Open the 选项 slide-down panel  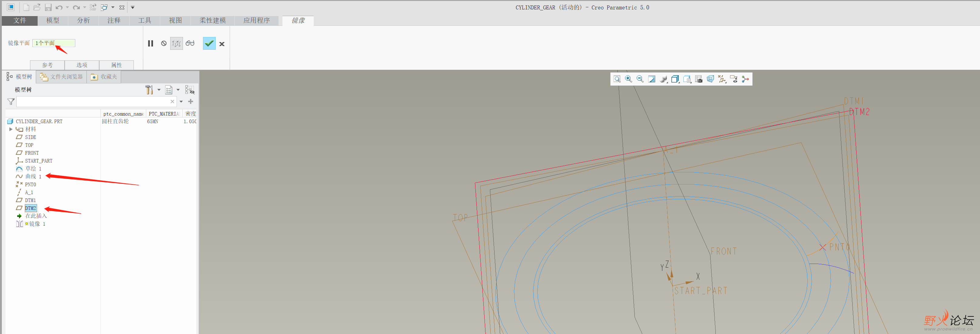(82, 65)
